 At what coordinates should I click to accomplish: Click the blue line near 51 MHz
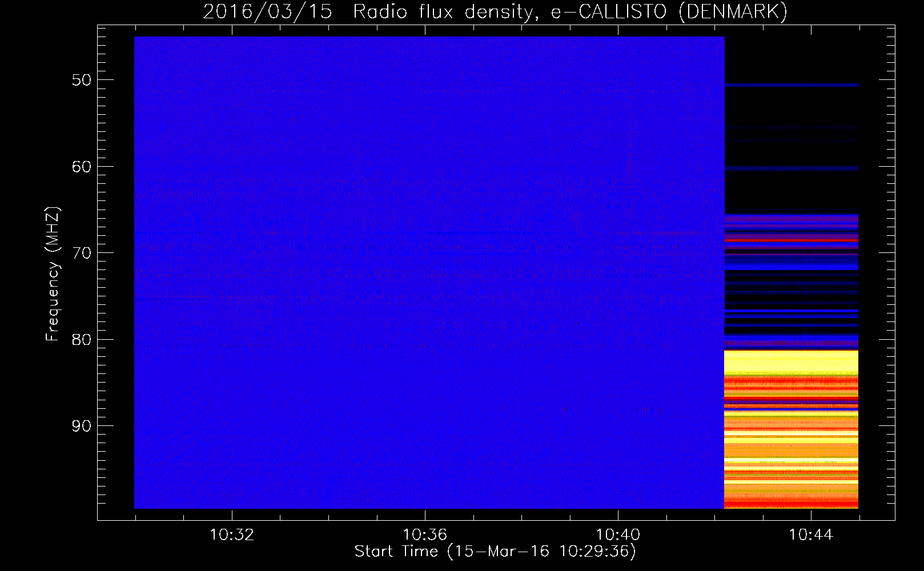click(792, 85)
